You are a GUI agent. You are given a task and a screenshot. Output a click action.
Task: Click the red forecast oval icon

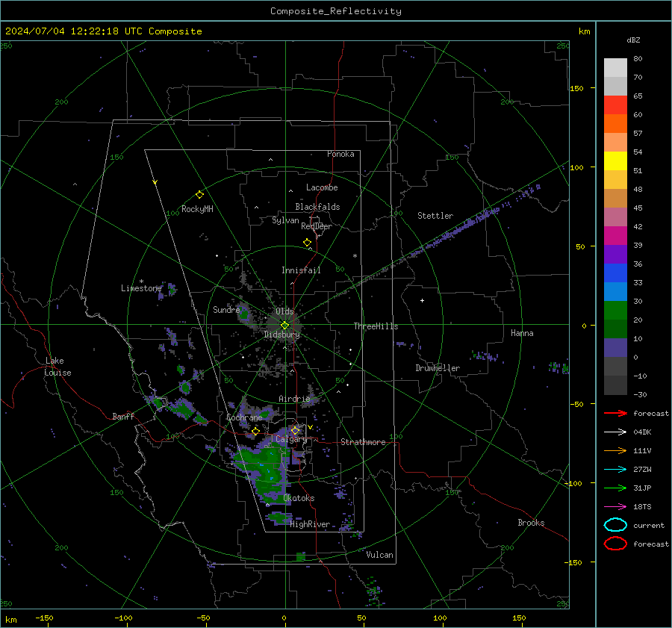(x=615, y=544)
